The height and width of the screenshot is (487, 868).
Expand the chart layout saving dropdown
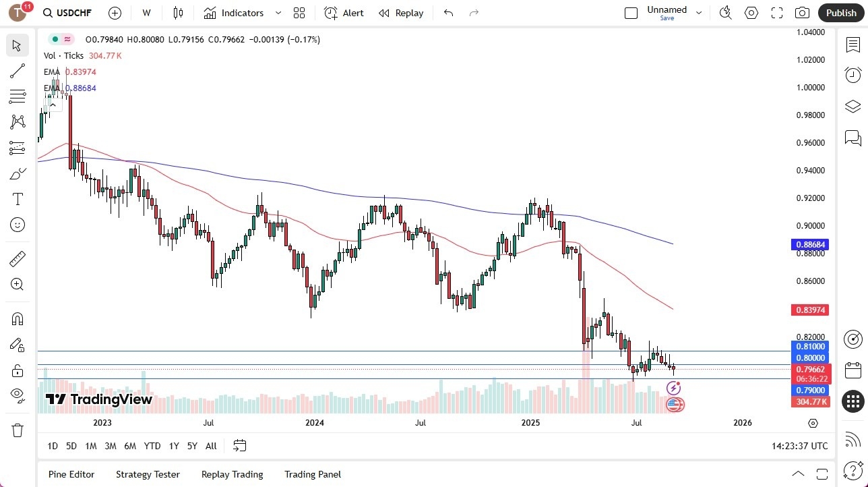(699, 13)
